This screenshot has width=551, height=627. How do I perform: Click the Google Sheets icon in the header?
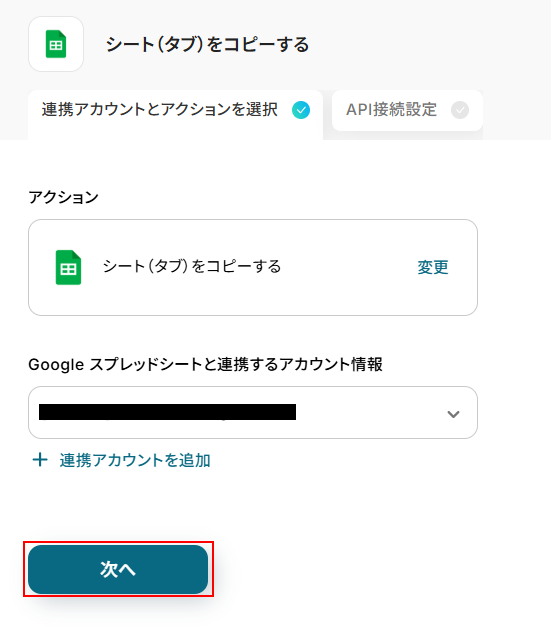[56, 44]
